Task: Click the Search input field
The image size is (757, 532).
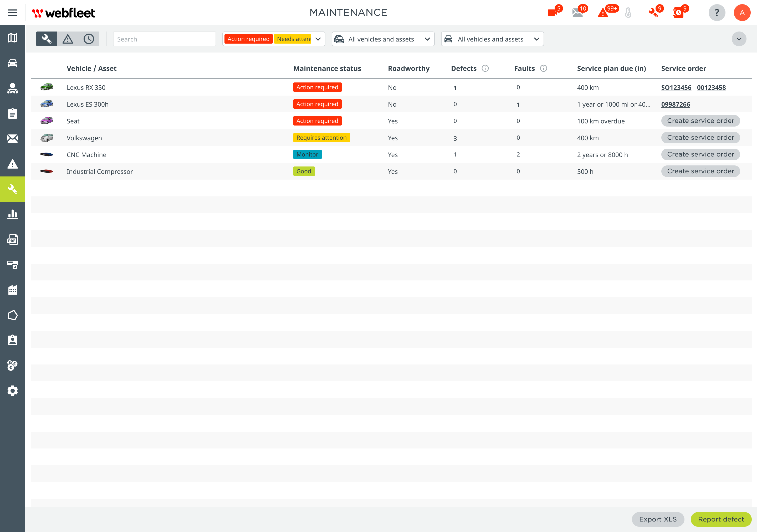Action: [164, 39]
